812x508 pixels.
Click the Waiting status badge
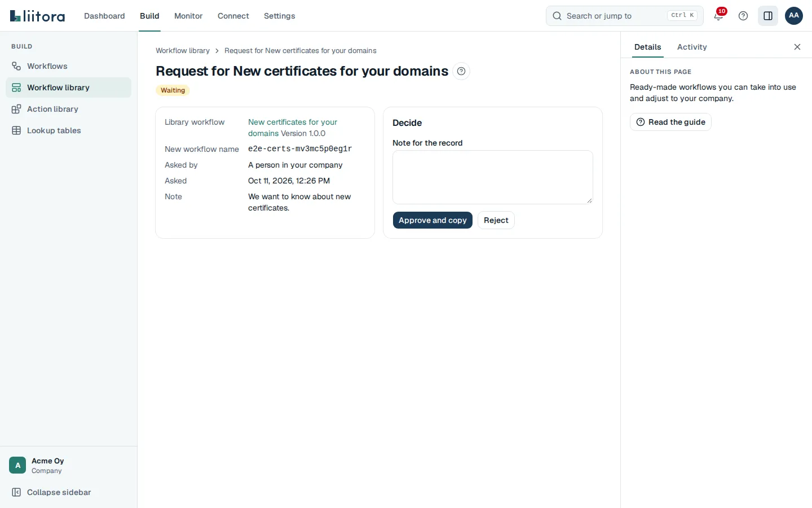tap(173, 90)
